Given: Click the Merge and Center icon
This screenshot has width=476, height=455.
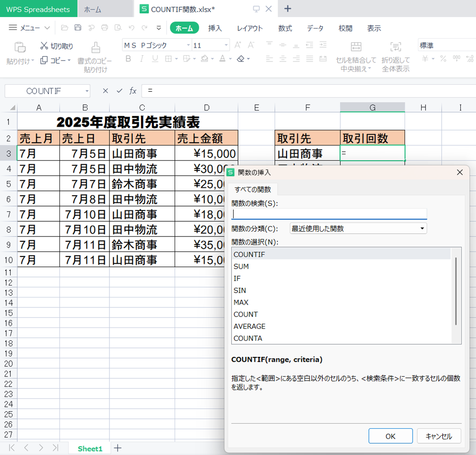Looking at the screenshot, I should tap(356, 47).
